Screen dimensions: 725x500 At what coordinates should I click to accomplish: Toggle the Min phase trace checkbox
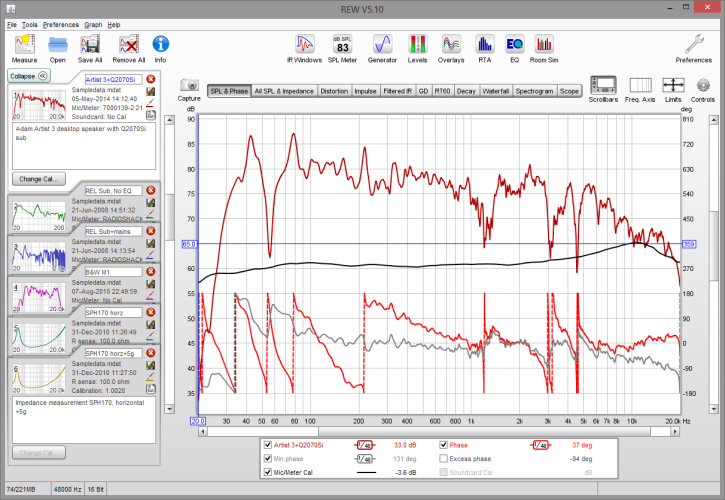click(x=267, y=458)
